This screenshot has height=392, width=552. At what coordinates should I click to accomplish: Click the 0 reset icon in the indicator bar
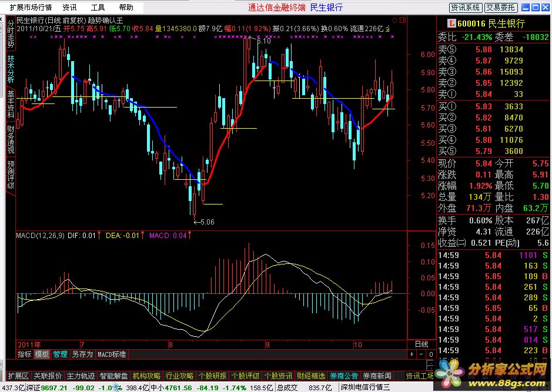tap(431, 354)
